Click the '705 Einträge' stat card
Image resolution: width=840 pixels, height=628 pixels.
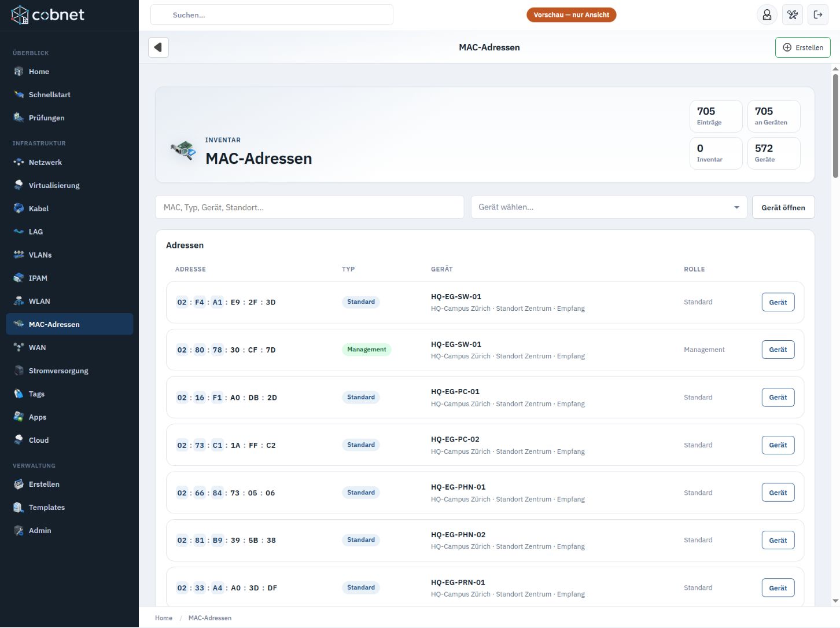pos(716,116)
